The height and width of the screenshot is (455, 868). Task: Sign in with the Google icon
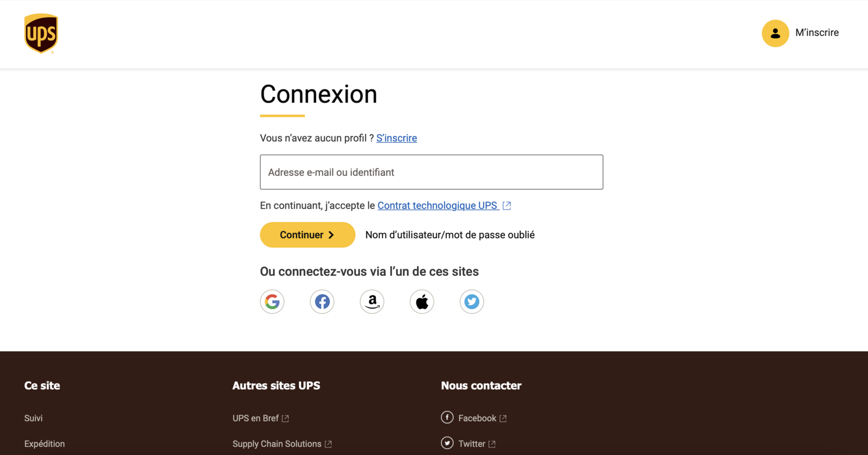click(272, 301)
